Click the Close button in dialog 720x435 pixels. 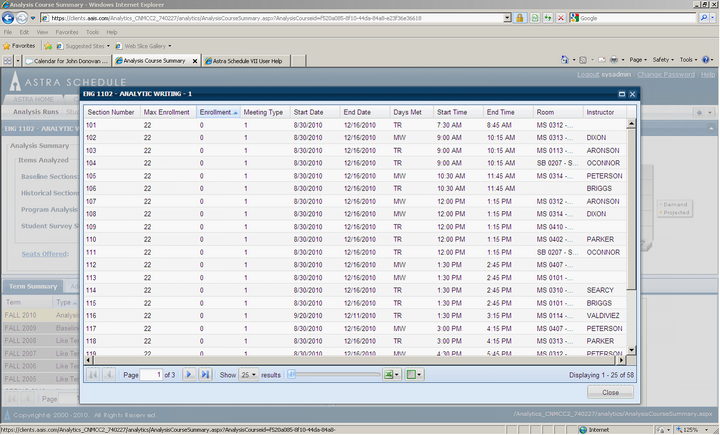609,392
